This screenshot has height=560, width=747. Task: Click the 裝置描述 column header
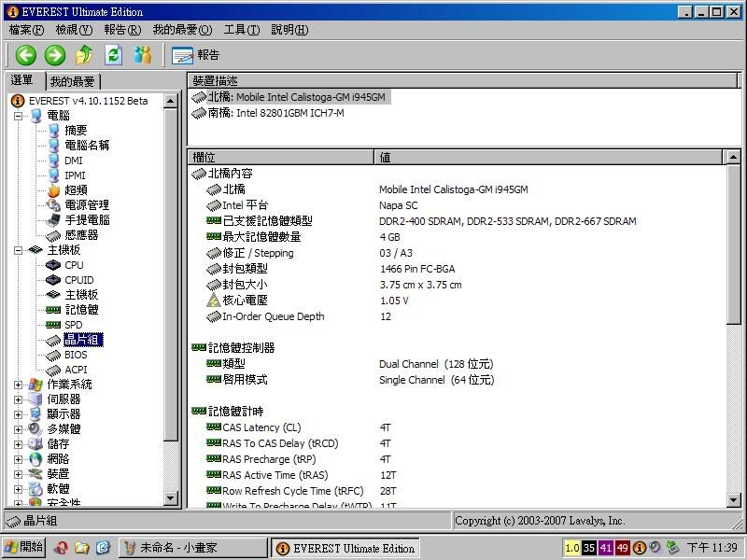click(462, 80)
